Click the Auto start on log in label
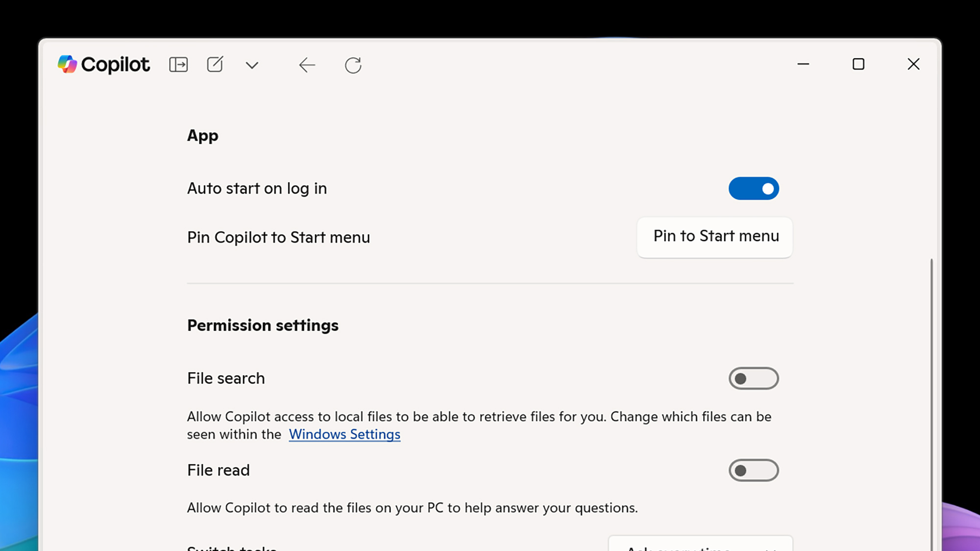The height and width of the screenshot is (551, 980). tap(257, 189)
